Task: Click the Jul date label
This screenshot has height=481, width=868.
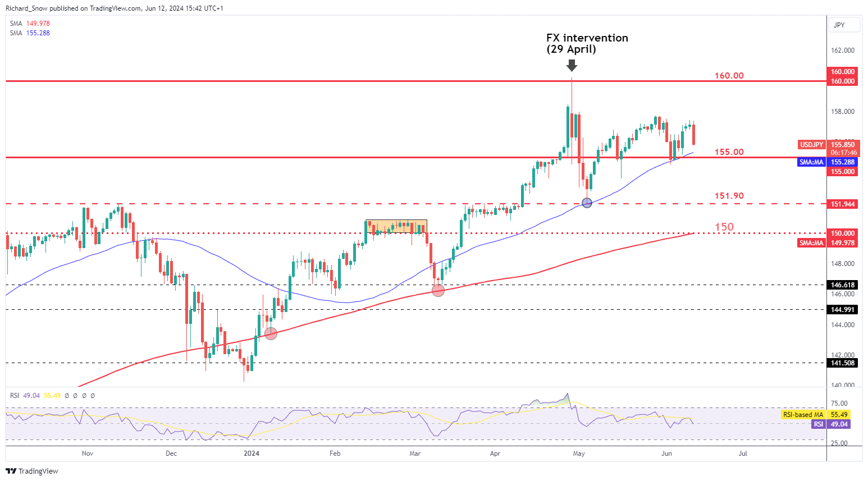Action: pos(743,453)
